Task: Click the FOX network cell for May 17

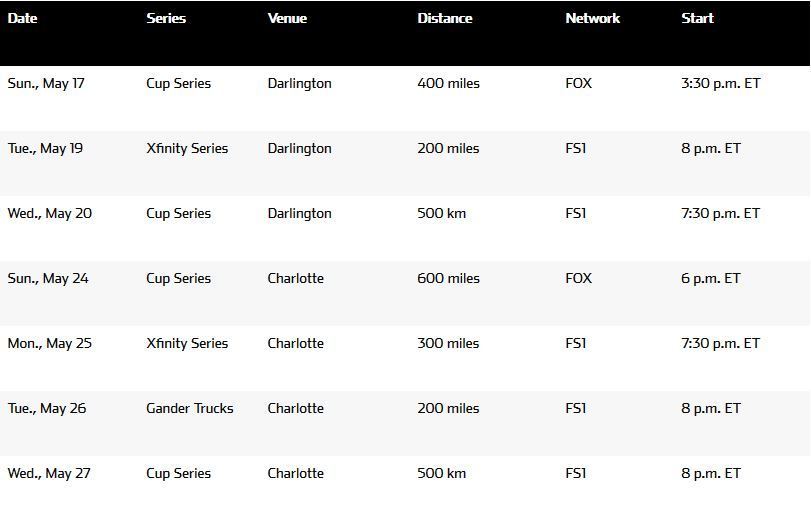Action: coord(578,83)
